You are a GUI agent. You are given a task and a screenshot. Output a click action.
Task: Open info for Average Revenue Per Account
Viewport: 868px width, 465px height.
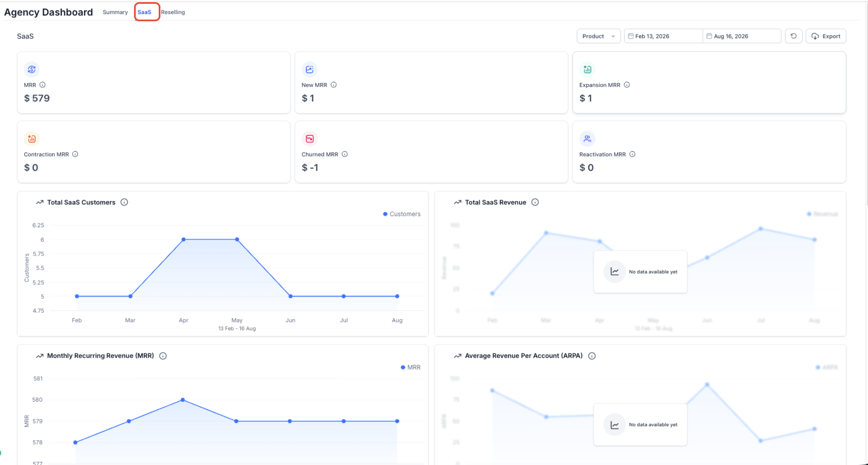[x=592, y=356]
